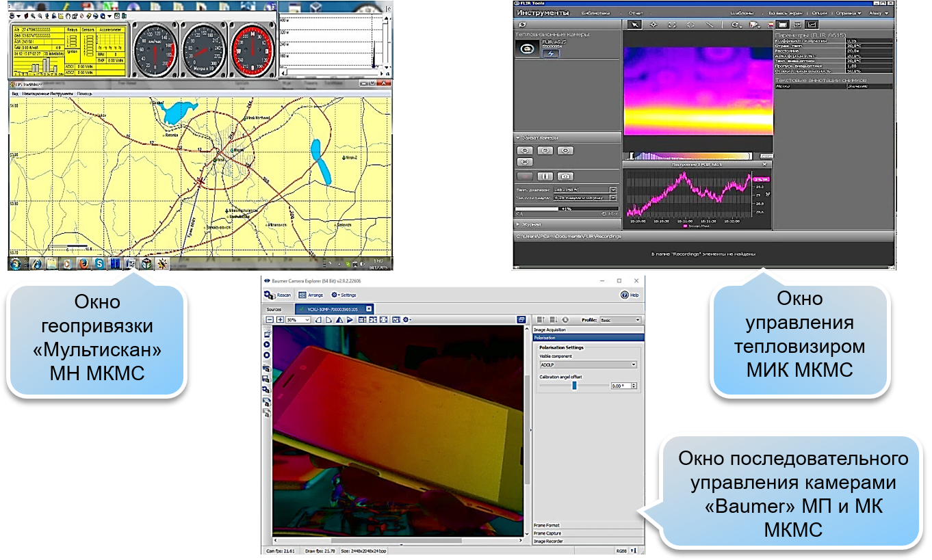This screenshot has width=932, height=560.
Task: Select the arrow pointer tool in FLIR Tools
Action: [634, 25]
